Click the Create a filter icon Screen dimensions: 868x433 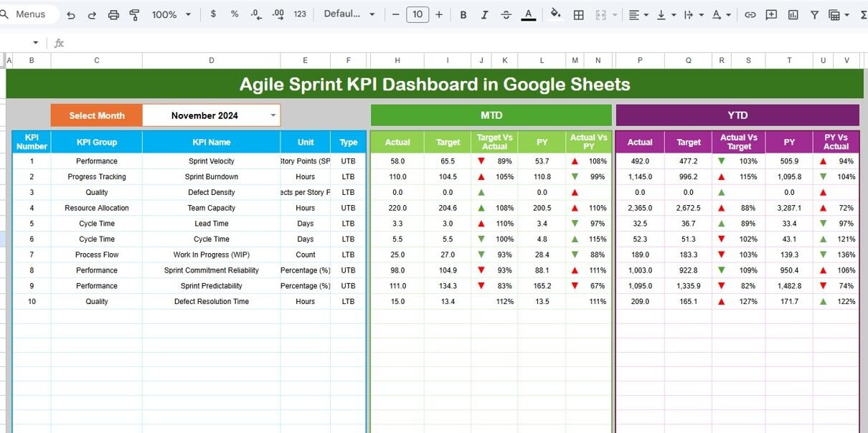coord(814,14)
